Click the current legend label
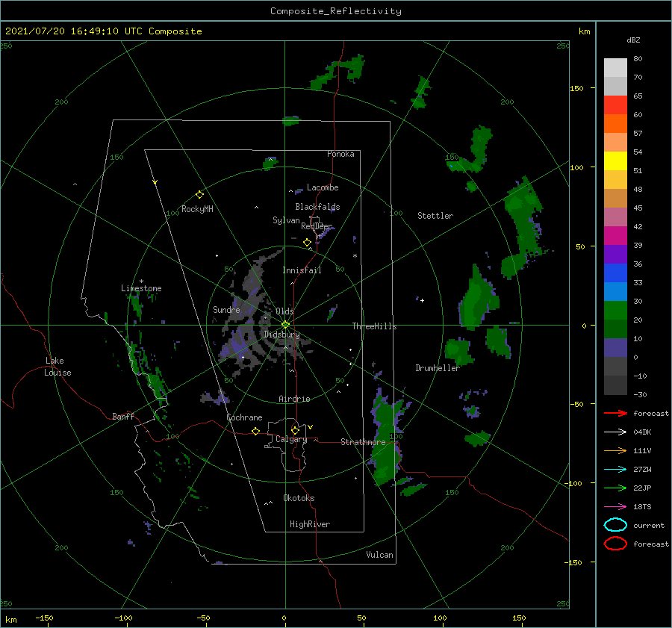672x628 pixels. coord(649,526)
